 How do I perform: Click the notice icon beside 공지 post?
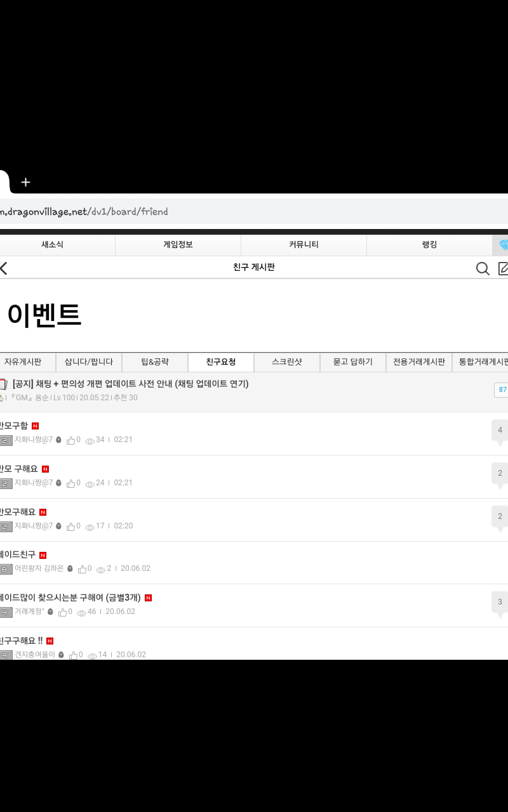tap(3, 384)
